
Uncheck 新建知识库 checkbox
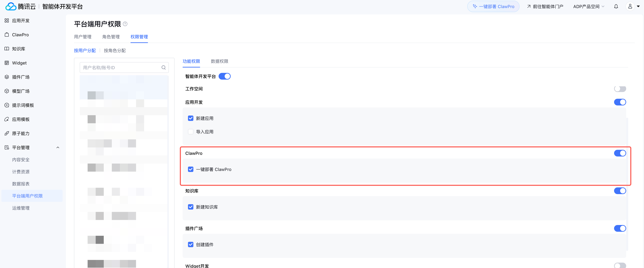click(x=191, y=207)
